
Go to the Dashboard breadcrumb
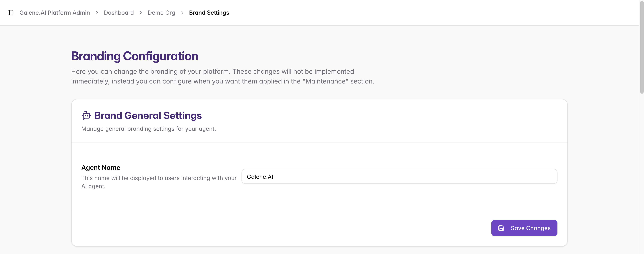pos(119,13)
